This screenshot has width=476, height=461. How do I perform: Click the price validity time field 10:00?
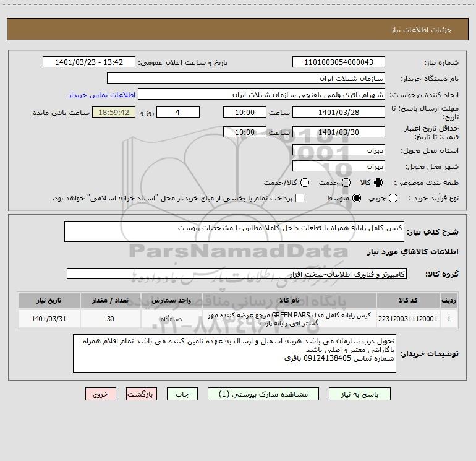[x=245, y=132]
